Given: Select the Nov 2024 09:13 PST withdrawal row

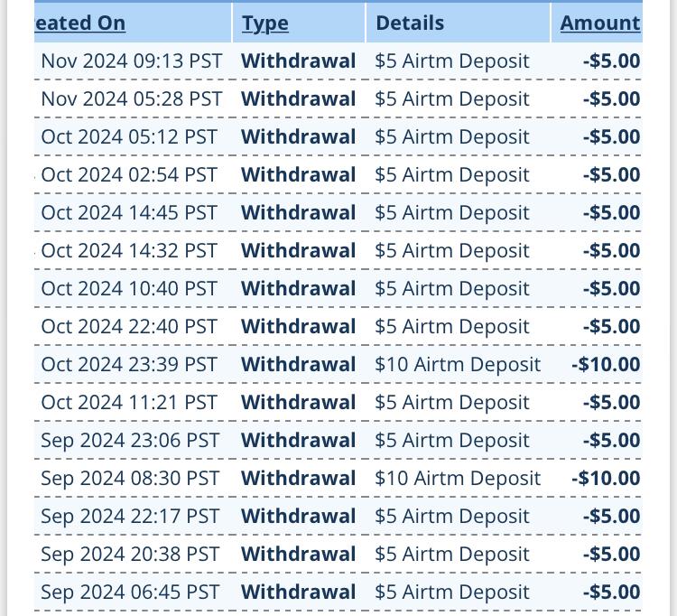Looking at the screenshot, I should [x=338, y=61].
